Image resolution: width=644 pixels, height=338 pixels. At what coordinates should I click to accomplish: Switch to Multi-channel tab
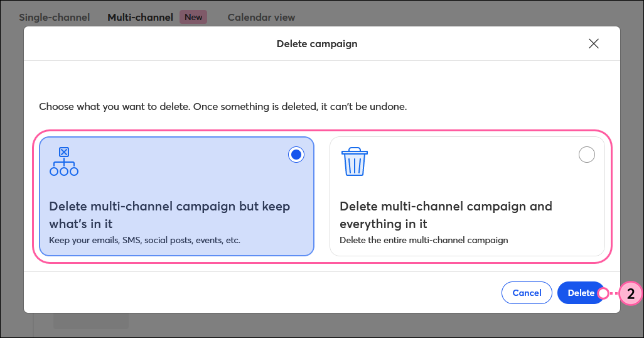tap(140, 17)
